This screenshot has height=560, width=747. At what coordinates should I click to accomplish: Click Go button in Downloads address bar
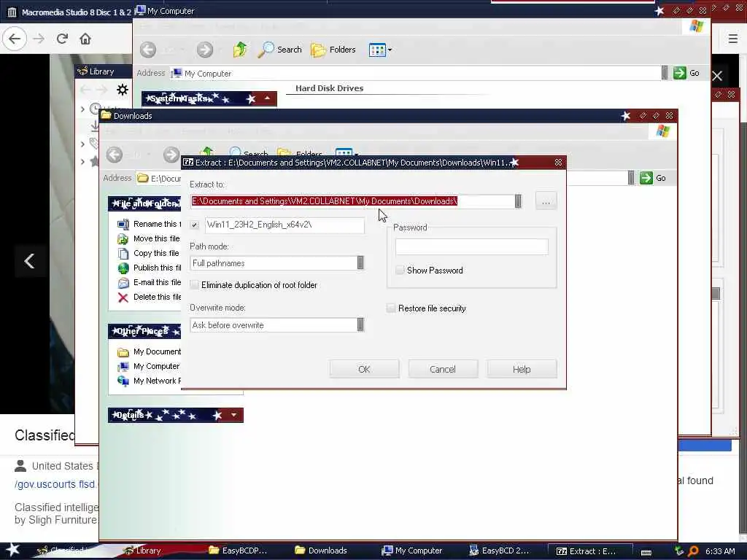coord(653,178)
